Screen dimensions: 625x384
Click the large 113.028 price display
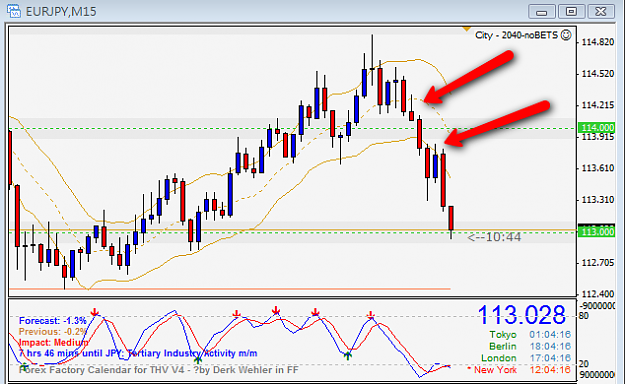click(521, 315)
